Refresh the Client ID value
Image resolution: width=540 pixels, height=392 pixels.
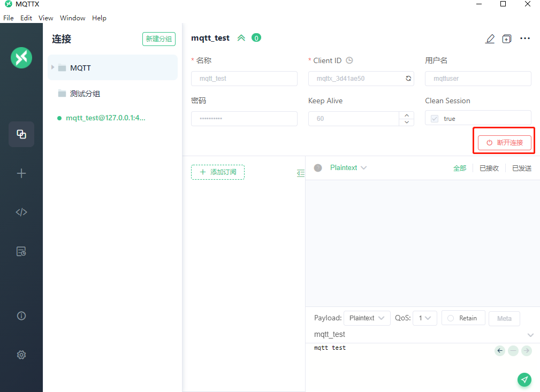point(408,78)
